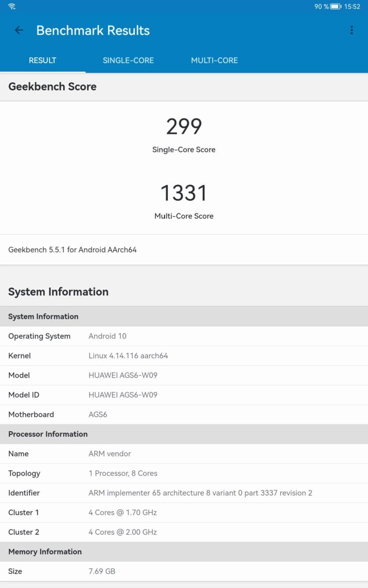Screen dimensions: 368x588
Task: Select the 4 Cores @ 2.00 GHz value
Action: tap(123, 532)
